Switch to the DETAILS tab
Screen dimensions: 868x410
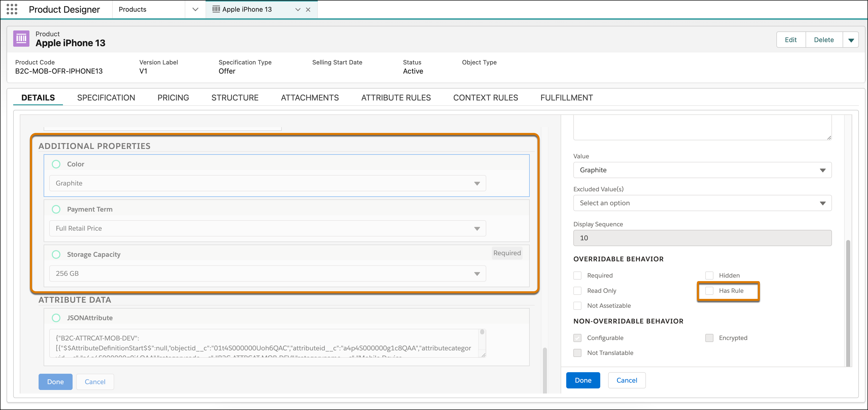point(38,98)
